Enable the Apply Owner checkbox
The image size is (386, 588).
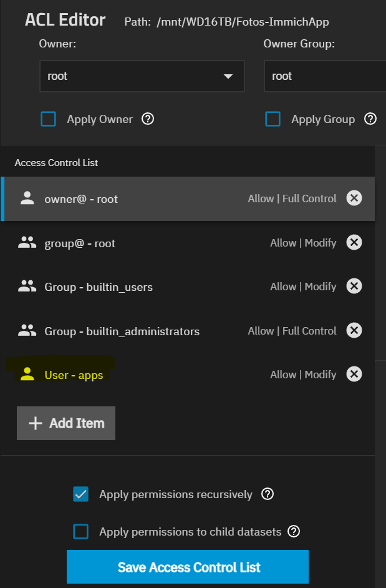49,119
